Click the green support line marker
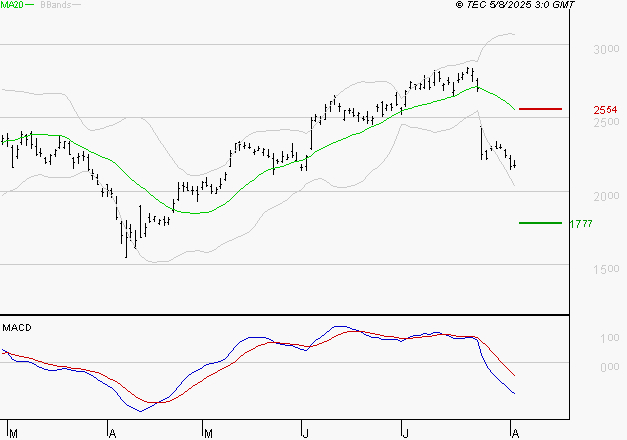The height and width of the screenshot is (440, 627). 540,223
